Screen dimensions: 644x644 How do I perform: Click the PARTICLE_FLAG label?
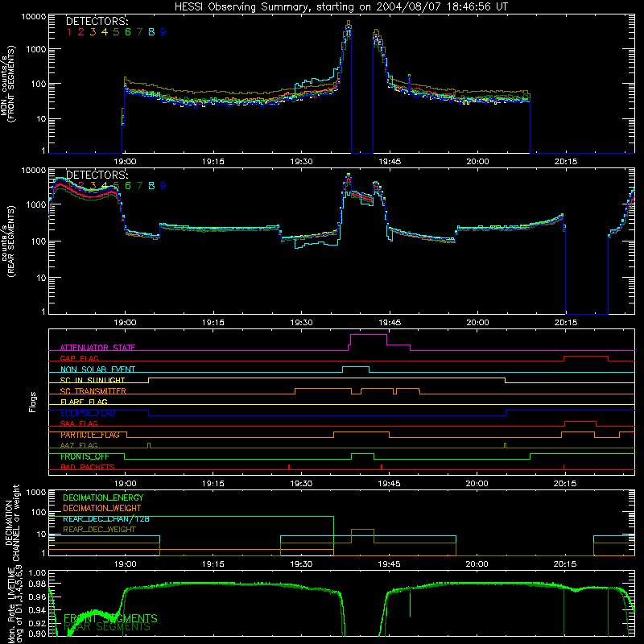tap(90, 435)
